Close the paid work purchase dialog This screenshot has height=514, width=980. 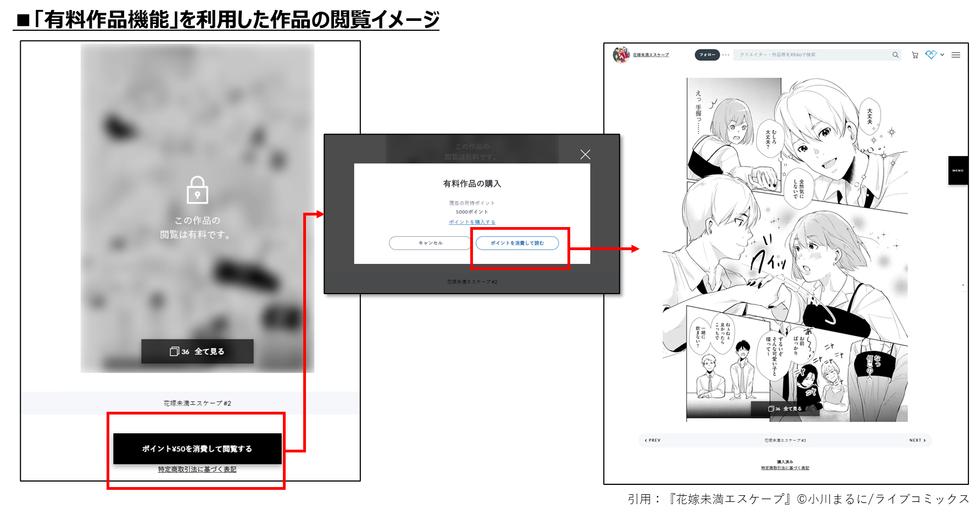pyautogui.click(x=585, y=154)
